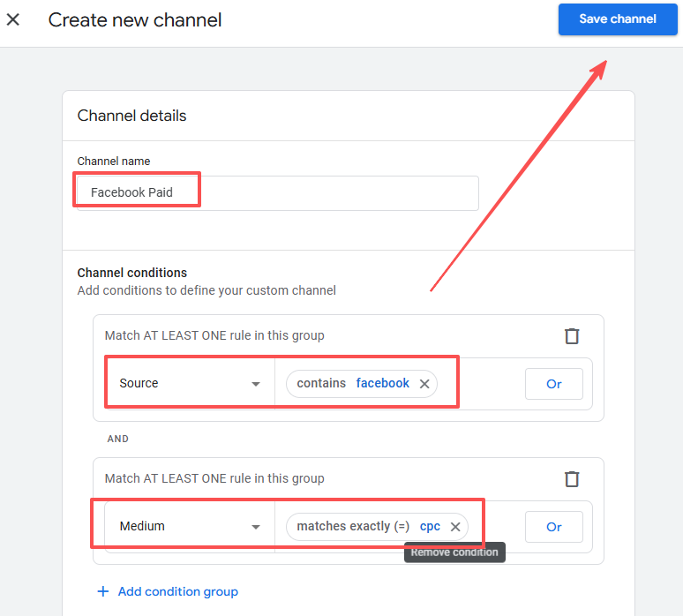Click the Channel name text field

[278, 192]
